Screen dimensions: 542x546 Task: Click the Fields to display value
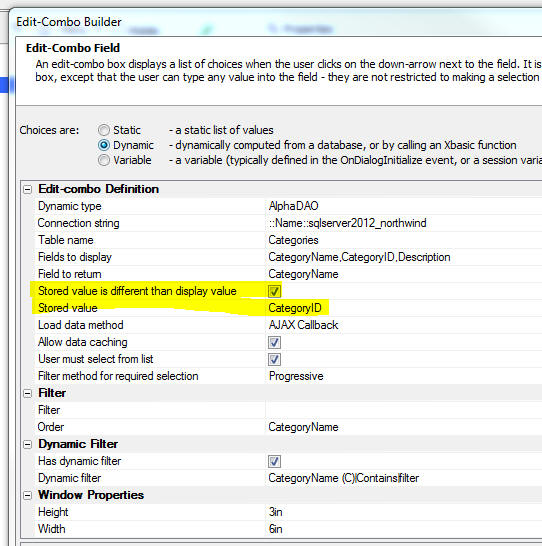click(404, 257)
